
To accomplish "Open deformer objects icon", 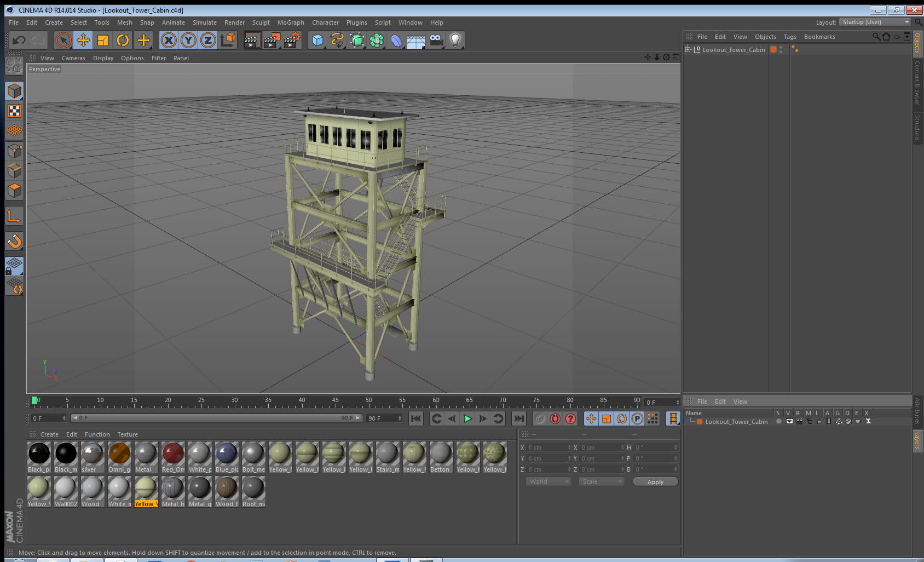I will pyautogui.click(x=396, y=40).
